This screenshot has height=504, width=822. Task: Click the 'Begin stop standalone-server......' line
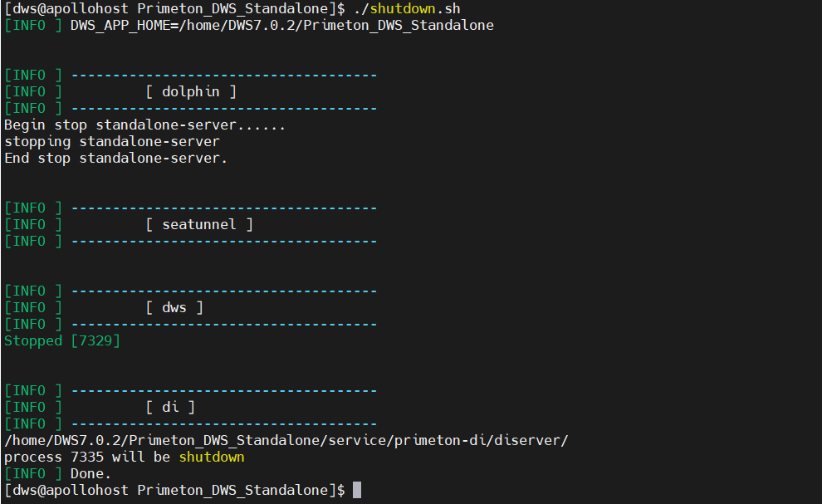144,125
